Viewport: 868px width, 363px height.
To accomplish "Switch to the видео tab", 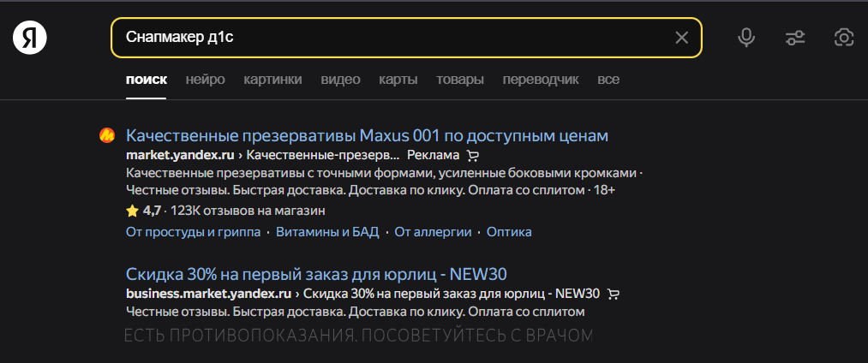I will coord(340,80).
